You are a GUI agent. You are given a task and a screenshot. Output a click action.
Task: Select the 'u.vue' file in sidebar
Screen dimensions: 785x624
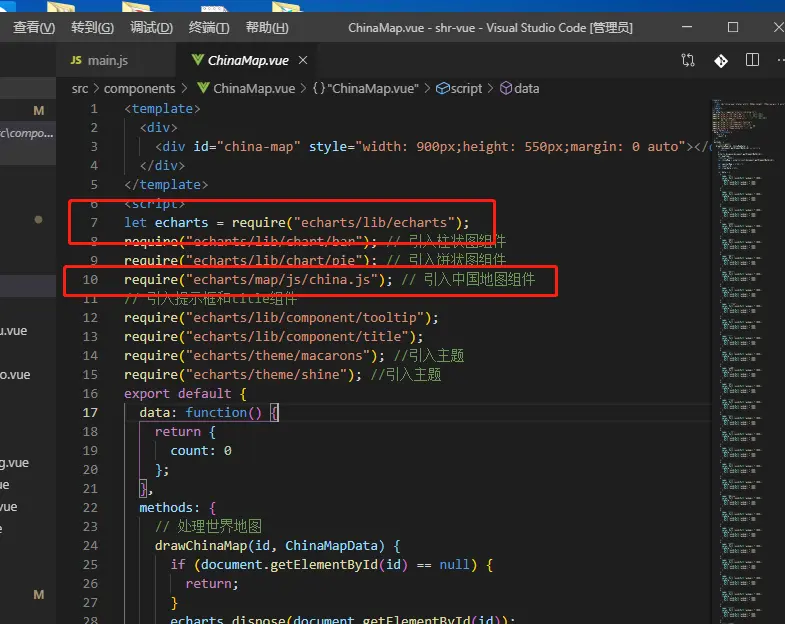pyautogui.click(x=14, y=331)
